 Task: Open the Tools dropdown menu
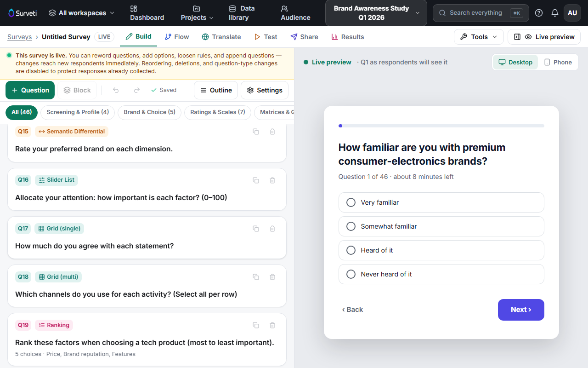pyautogui.click(x=479, y=37)
